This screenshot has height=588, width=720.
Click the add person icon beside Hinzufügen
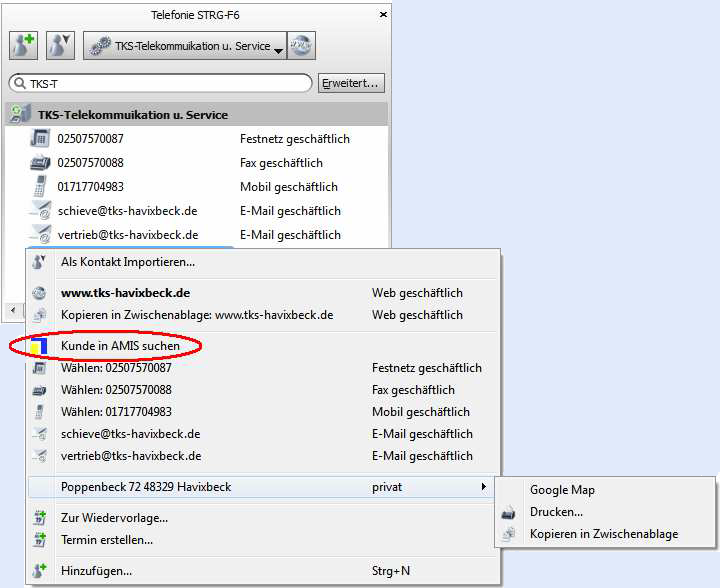(x=39, y=571)
